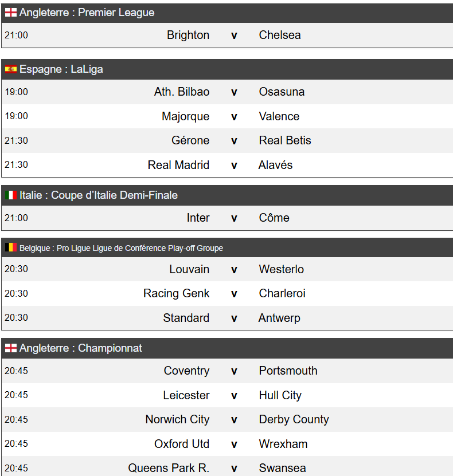Screen dimensions: 453x476
Task: Select the Brighton team name
Action: tap(188, 35)
